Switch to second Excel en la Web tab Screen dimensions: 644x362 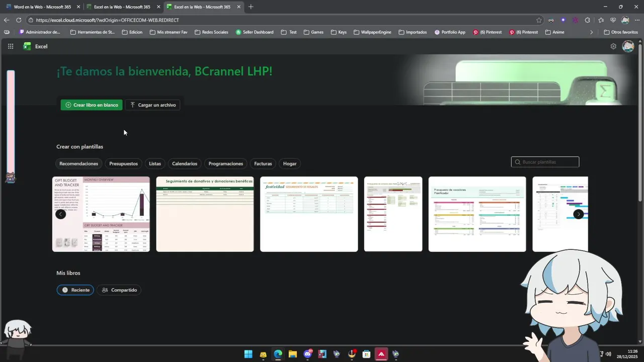click(122, 7)
